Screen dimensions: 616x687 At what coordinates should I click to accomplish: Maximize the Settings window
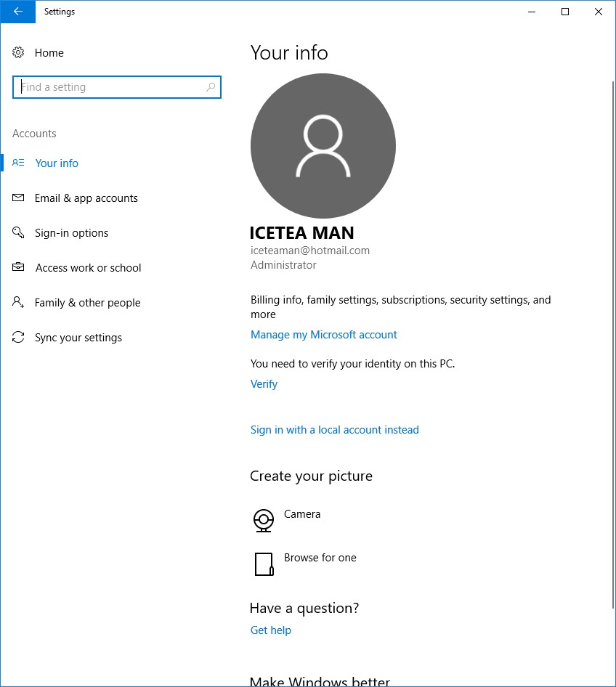565,12
